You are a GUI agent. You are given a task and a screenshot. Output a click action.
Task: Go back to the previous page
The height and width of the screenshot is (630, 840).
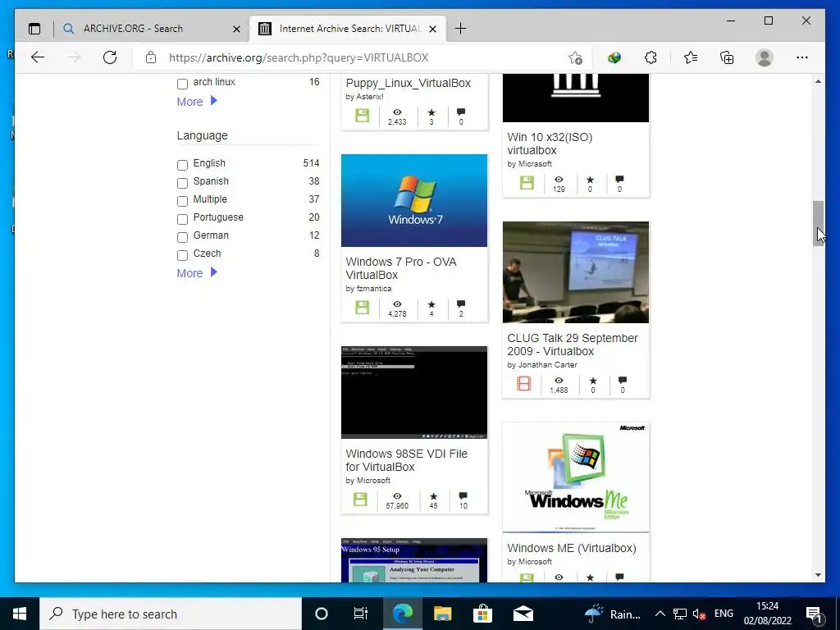coord(38,57)
